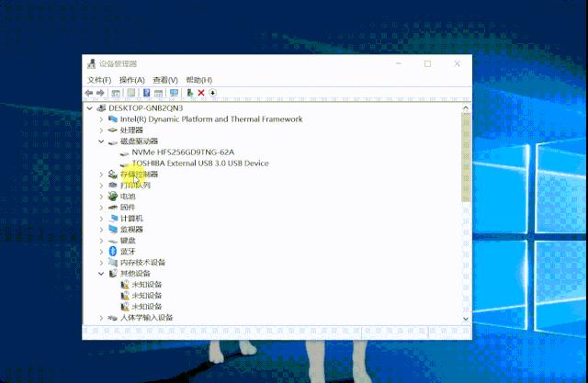588x383 pixels.
Task: Click the monitor icon beside 监视器
Action: (112, 229)
